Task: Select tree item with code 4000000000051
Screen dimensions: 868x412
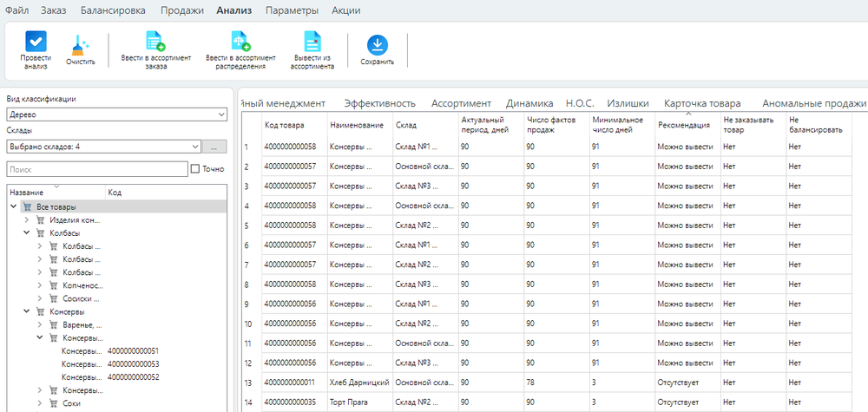Action: [117, 351]
